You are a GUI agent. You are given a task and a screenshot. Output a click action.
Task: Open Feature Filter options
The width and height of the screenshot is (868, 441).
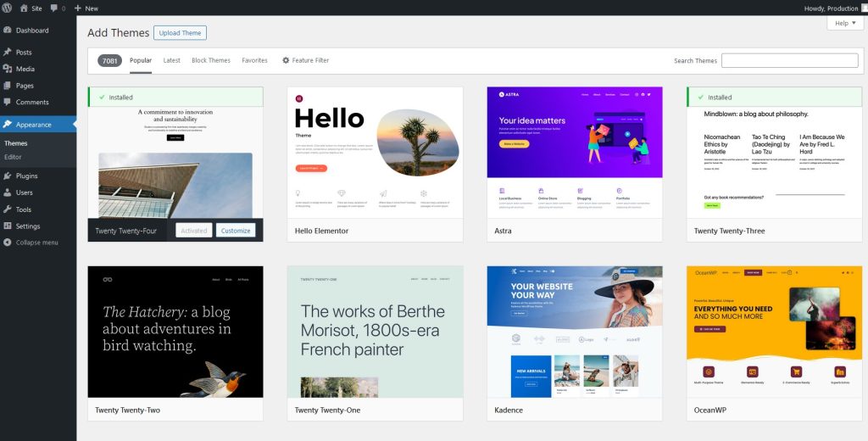tap(305, 60)
